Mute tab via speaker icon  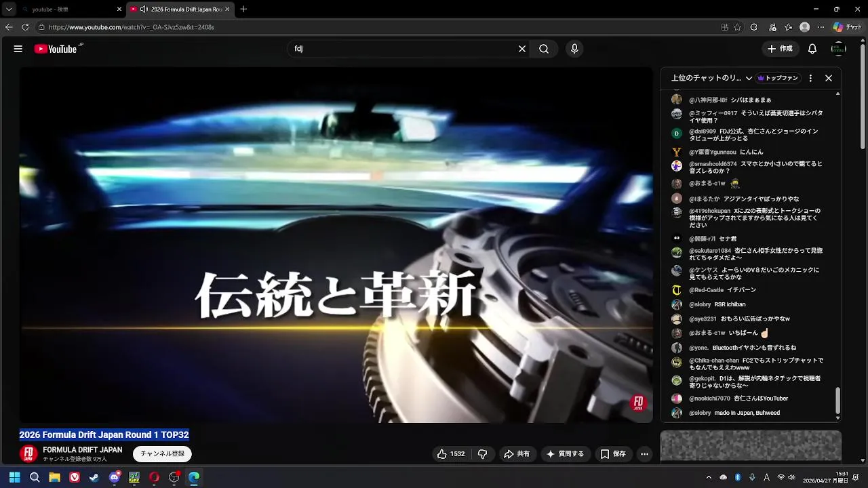pos(144,9)
